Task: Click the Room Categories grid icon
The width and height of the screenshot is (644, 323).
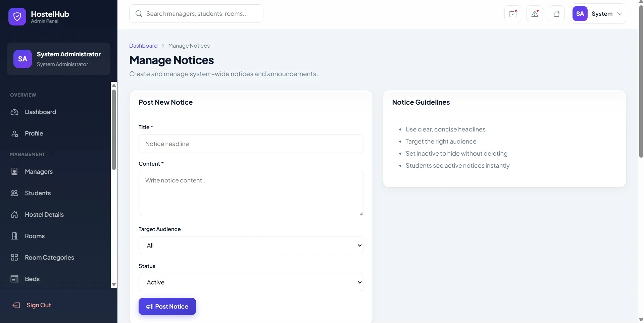Action: (x=14, y=258)
